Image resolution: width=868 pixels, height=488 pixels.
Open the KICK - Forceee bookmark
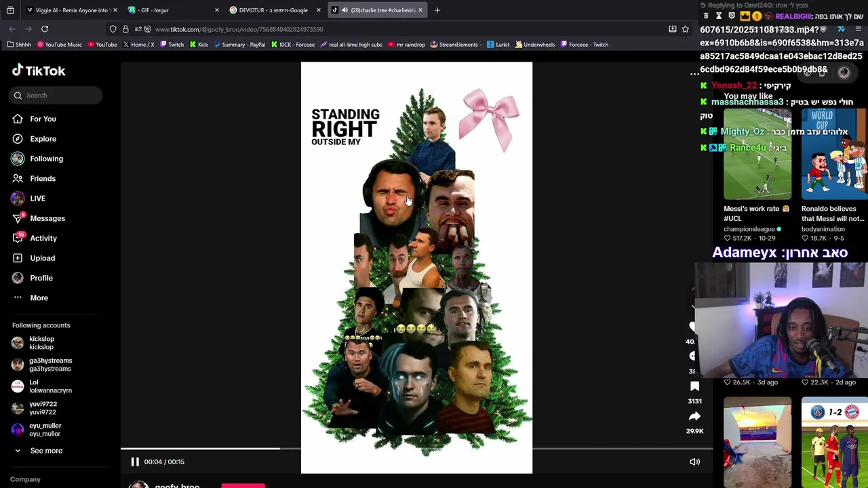click(x=292, y=45)
